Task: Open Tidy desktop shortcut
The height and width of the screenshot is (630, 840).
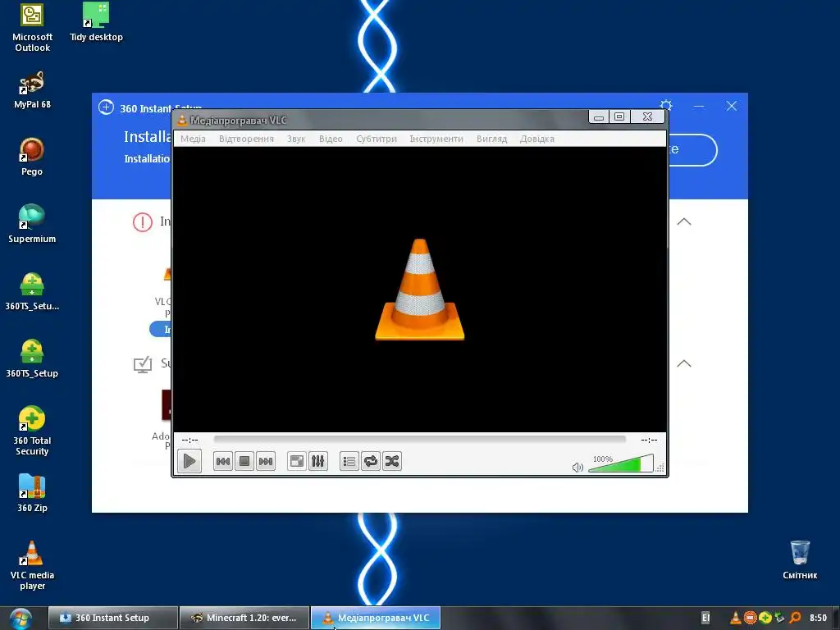Action: click(97, 22)
